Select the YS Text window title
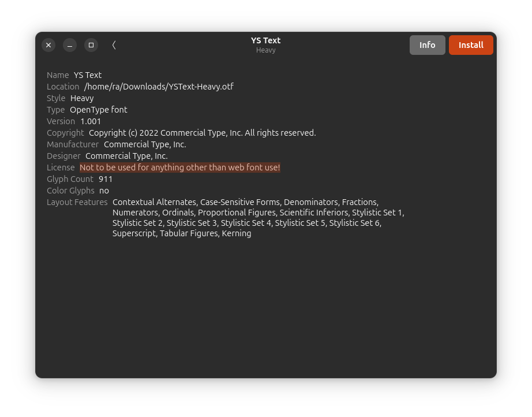 point(265,40)
